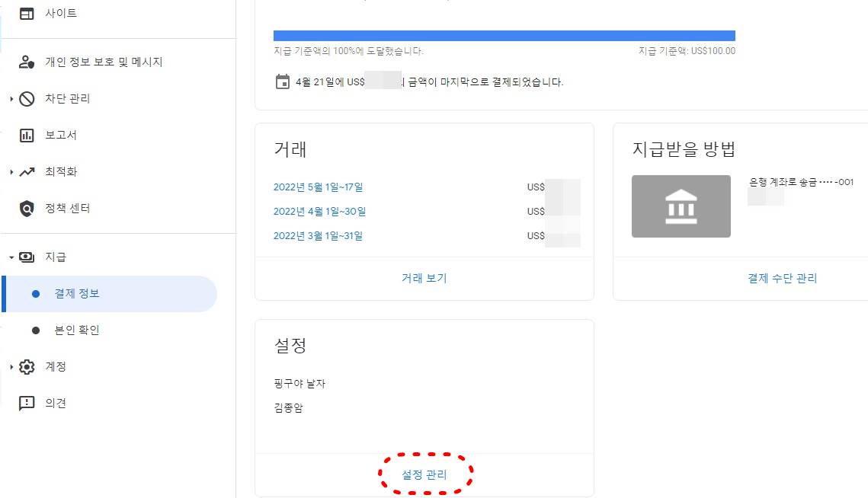Image resolution: width=868 pixels, height=498 pixels.
Task: Click the 정책 센터 shield icon
Action: 27,209
